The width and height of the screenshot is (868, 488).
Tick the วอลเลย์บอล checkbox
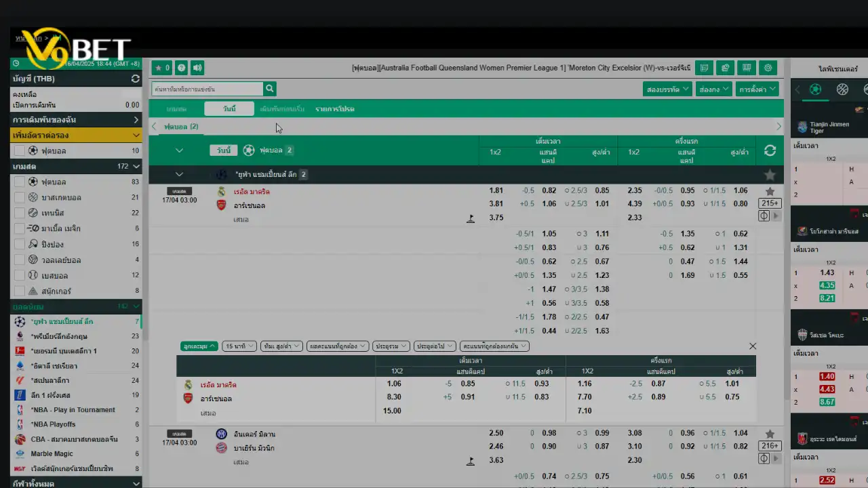[20, 260]
